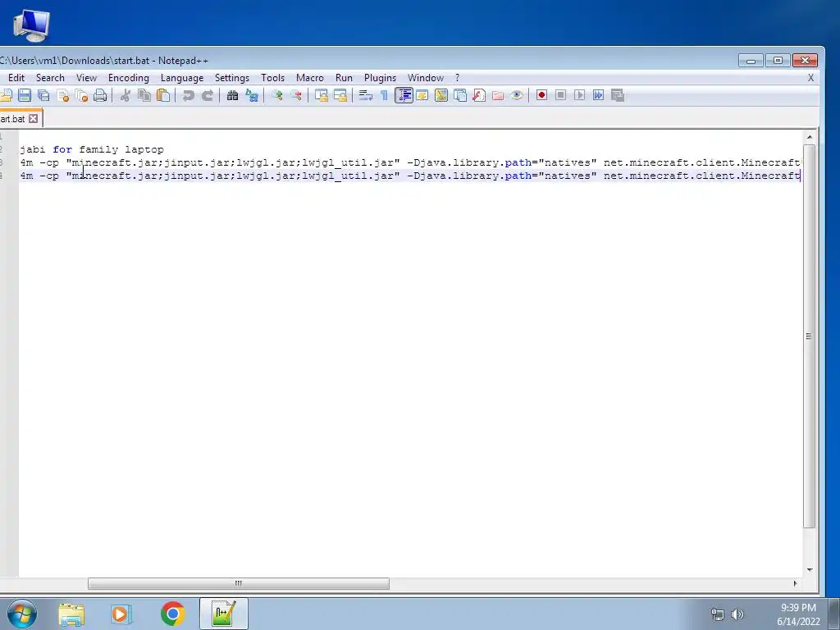Open the Encoding menu
Viewport: 840px width, 630px height.
[x=129, y=78]
